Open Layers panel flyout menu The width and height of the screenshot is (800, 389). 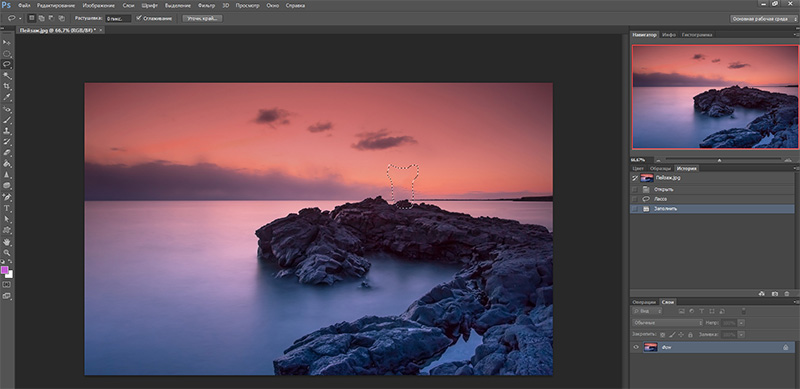pyautogui.click(x=795, y=302)
